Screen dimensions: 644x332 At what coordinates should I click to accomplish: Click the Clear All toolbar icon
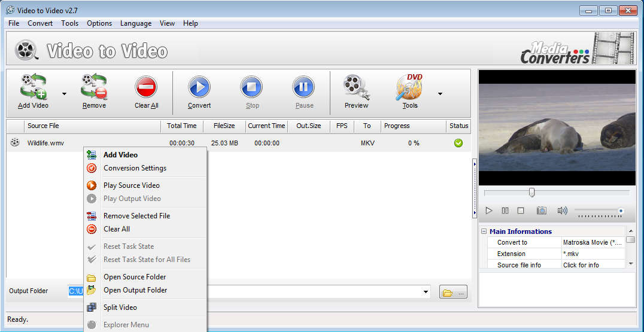(146, 87)
